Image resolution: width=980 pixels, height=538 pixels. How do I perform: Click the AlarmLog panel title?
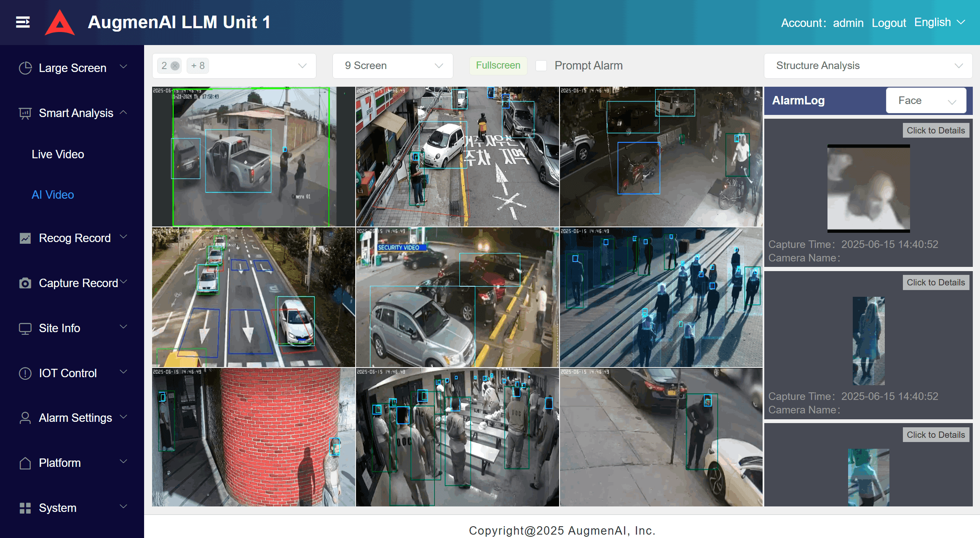pyautogui.click(x=798, y=101)
